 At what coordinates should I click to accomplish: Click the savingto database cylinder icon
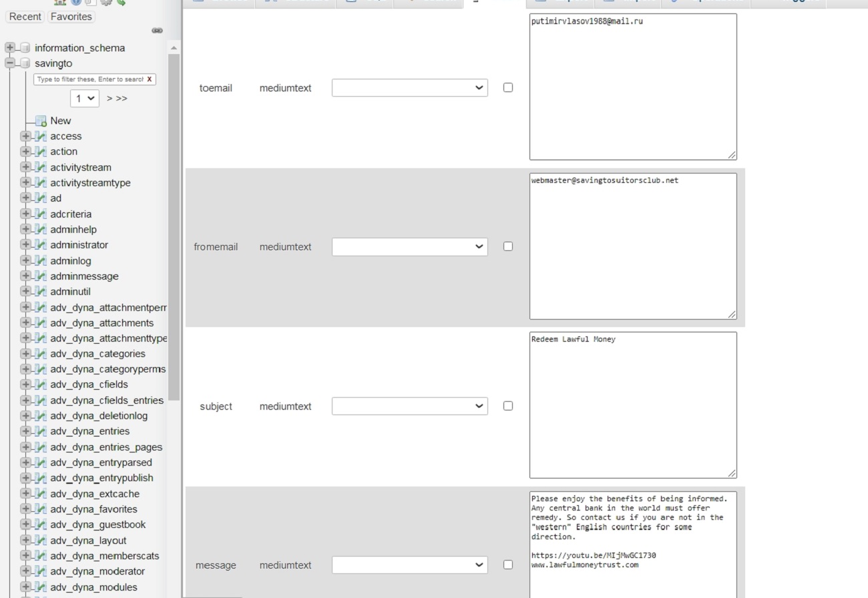coord(25,63)
